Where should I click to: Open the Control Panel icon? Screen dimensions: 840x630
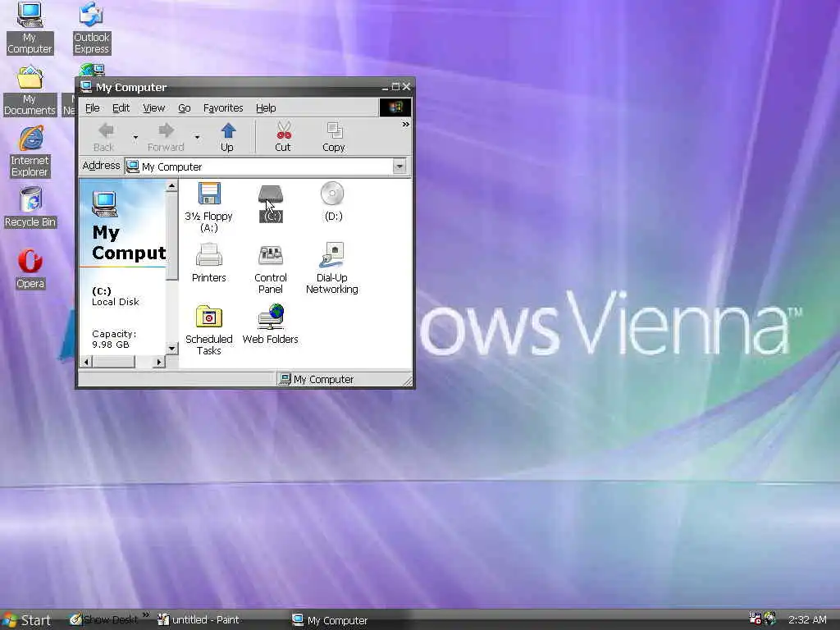pos(271,268)
